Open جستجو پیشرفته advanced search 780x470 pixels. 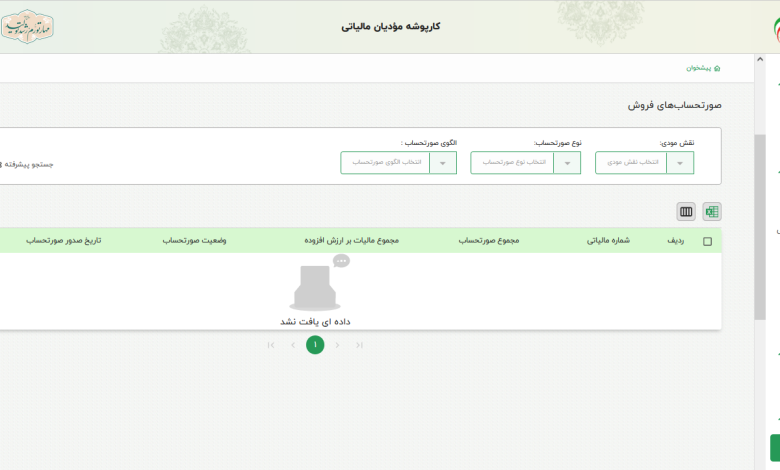[x=26, y=163]
